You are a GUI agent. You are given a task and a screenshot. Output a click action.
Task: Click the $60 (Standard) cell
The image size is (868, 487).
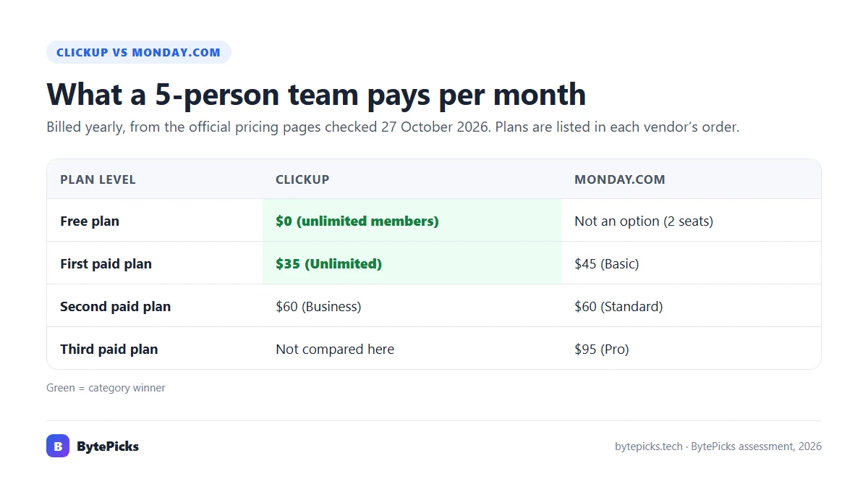coord(691,306)
